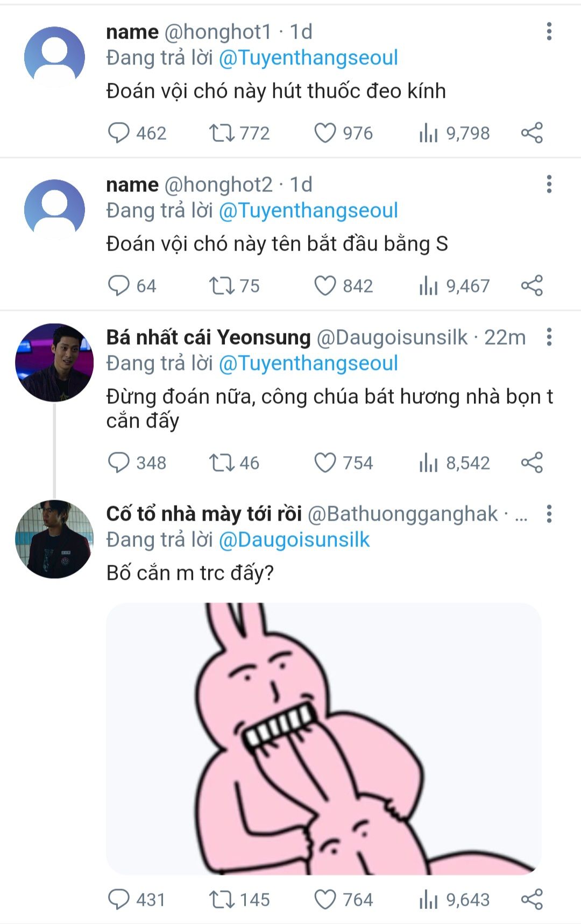
Task: Share the @Daugoisunsilk tweet
Action: pos(532,463)
